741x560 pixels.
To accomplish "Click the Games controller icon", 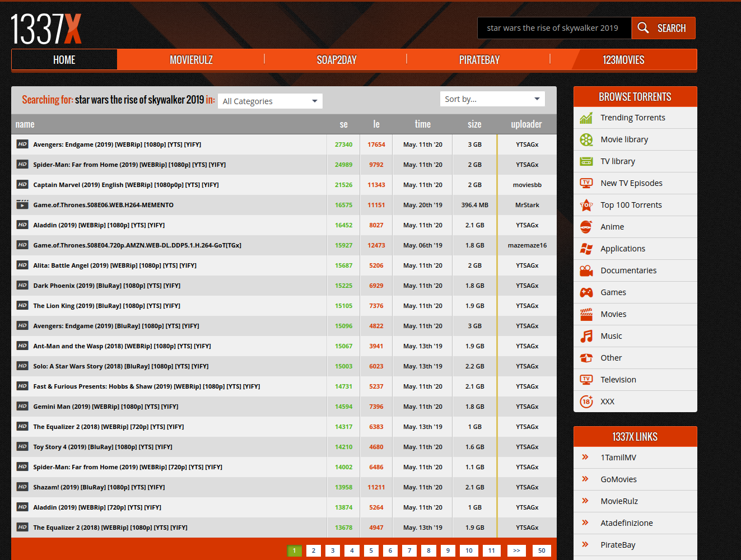I will pos(586,292).
